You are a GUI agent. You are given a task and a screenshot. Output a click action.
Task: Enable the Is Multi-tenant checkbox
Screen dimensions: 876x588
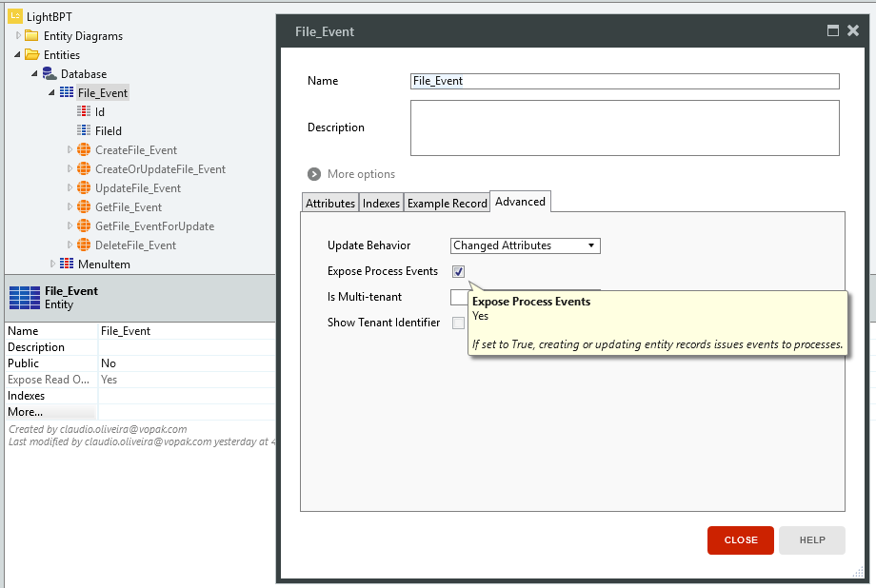[458, 297]
